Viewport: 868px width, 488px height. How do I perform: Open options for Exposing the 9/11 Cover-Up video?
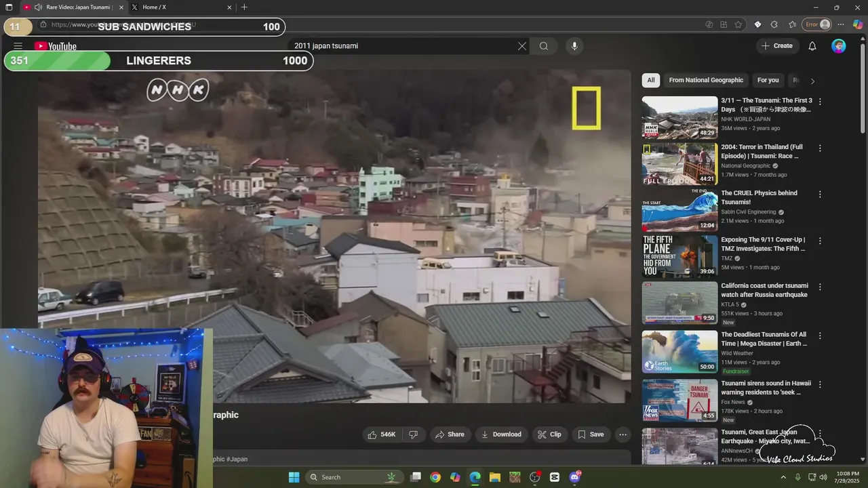tap(820, 241)
